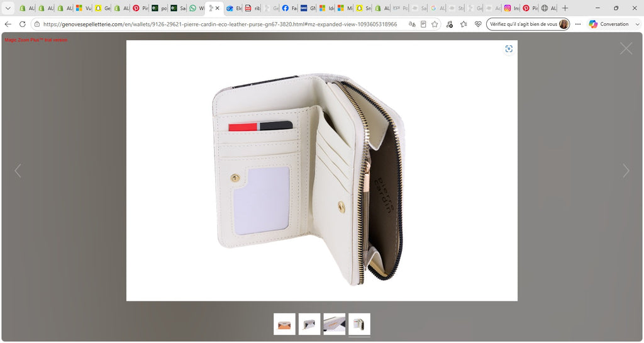Show the previous wallet image
The image size is (644, 343).
[x=18, y=171]
